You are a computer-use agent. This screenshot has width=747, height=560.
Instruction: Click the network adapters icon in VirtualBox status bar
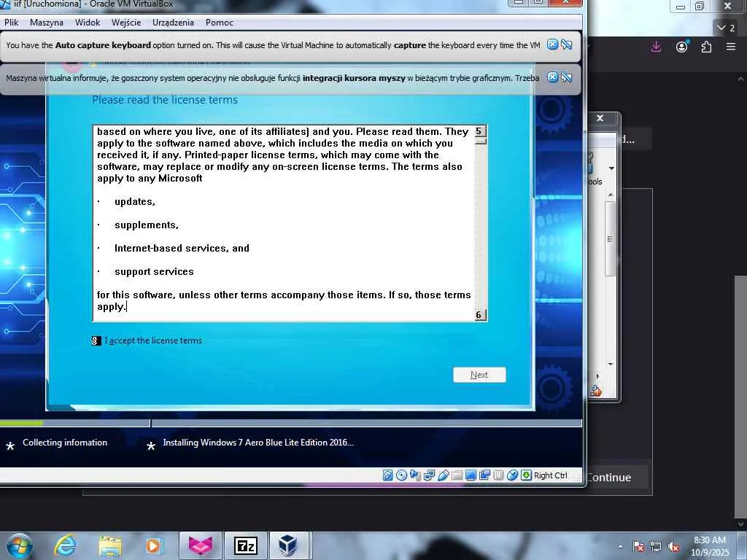pyautogui.click(x=429, y=475)
